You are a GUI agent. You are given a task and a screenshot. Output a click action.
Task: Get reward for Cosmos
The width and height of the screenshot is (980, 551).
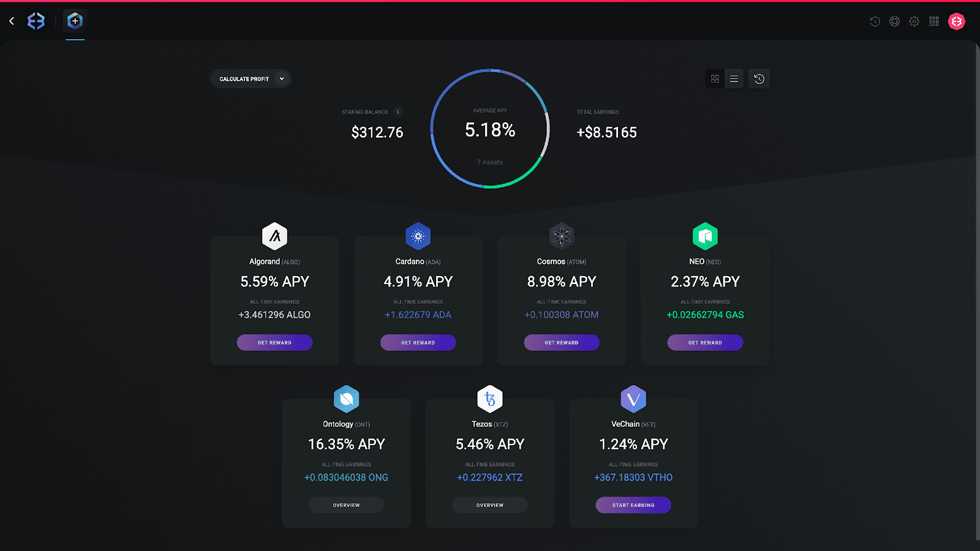click(562, 342)
